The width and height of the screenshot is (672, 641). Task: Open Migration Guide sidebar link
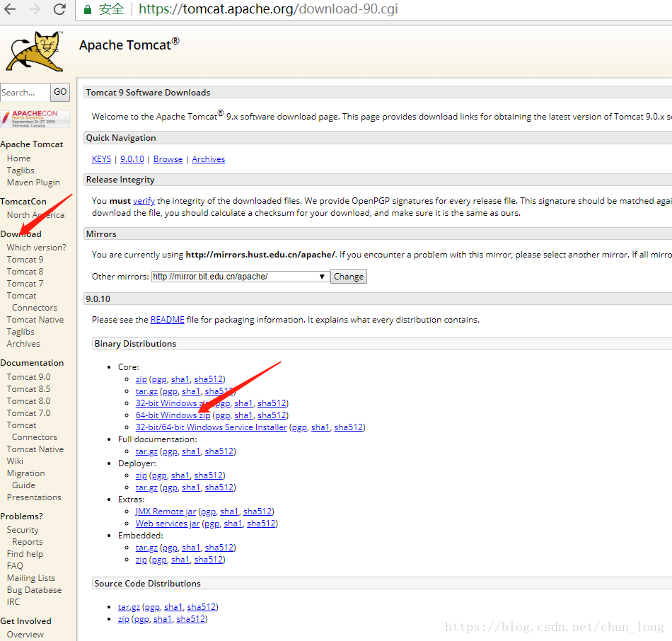pos(25,480)
